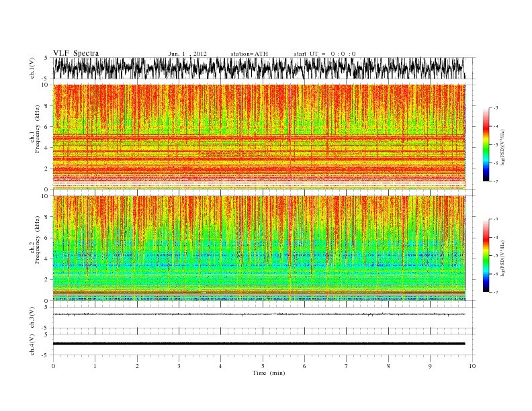Click time-axis tick label "4"

click(x=220, y=366)
